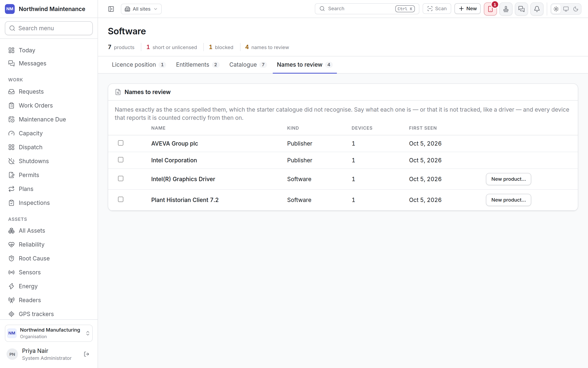Viewport: 588px width, 368px height.
Task: Open GPS trackers page
Action: pyautogui.click(x=49, y=314)
